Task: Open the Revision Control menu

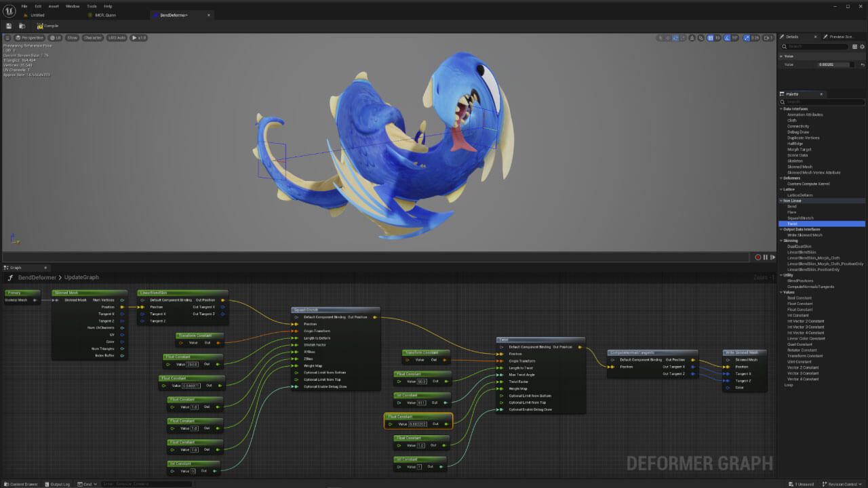Action: click(843, 484)
